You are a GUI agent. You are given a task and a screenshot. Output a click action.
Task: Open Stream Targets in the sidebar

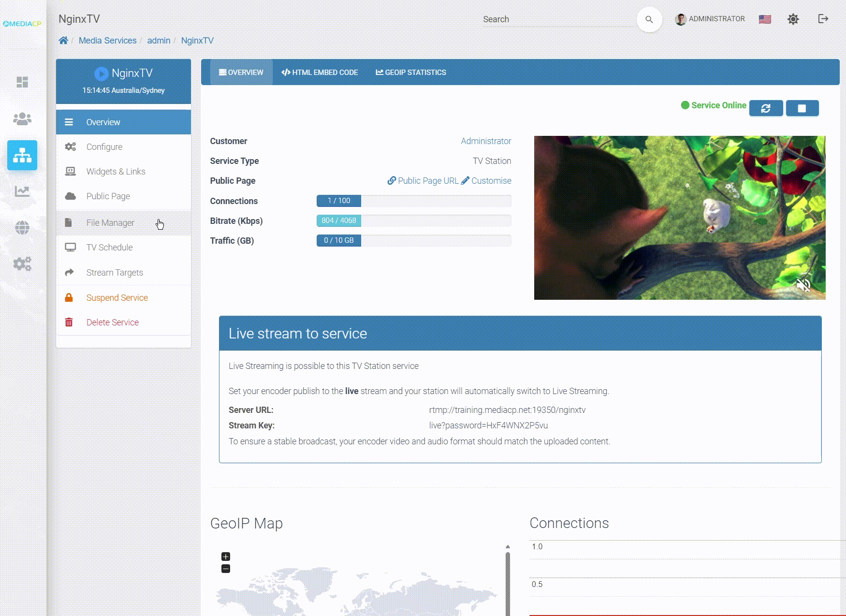tap(123, 272)
